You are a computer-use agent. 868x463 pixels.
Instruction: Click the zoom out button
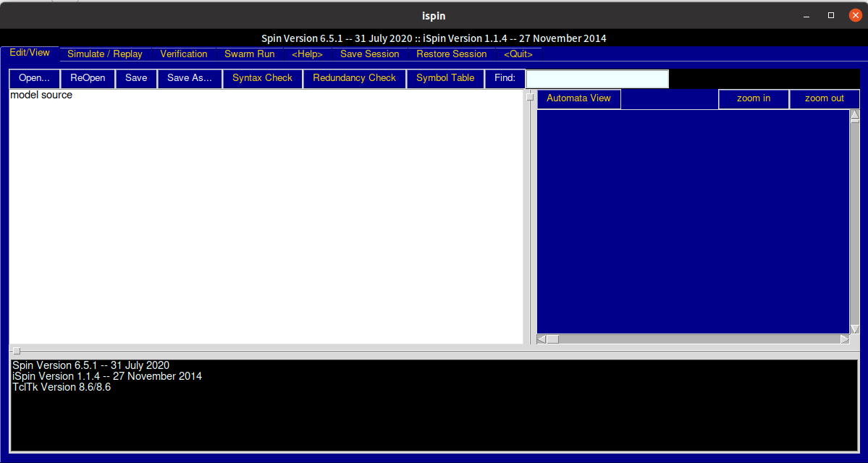pyautogui.click(x=825, y=99)
